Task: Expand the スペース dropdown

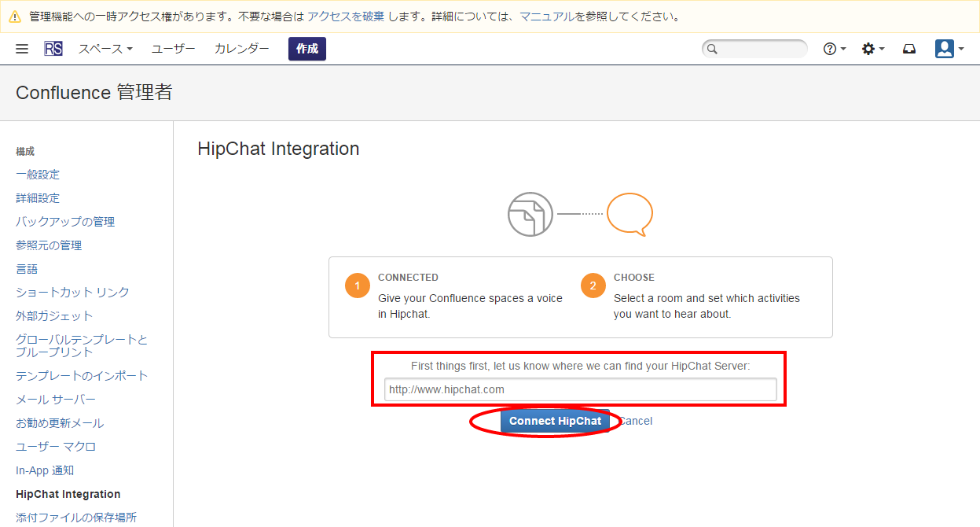Action: click(x=105, y=49)
